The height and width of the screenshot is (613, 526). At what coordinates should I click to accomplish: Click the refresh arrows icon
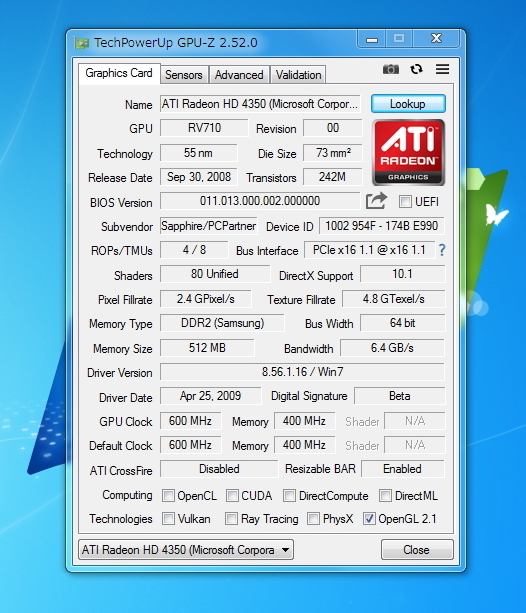[x=416, y=69]
